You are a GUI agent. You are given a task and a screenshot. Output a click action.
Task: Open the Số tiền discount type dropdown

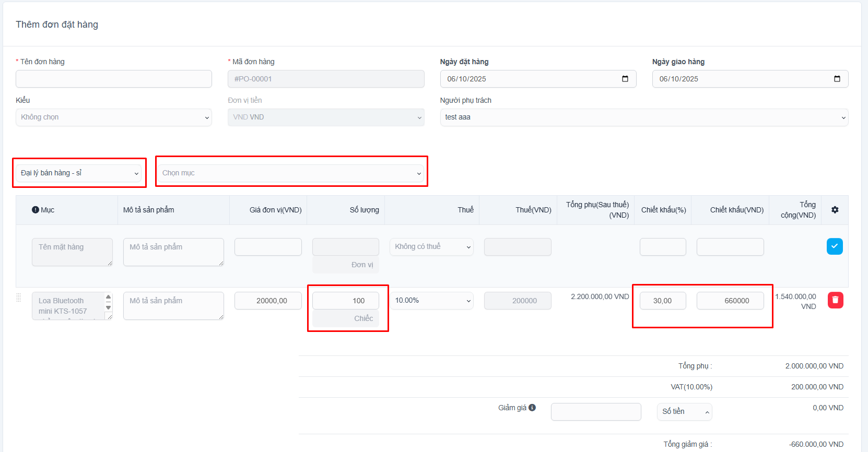tap(684, 412)
